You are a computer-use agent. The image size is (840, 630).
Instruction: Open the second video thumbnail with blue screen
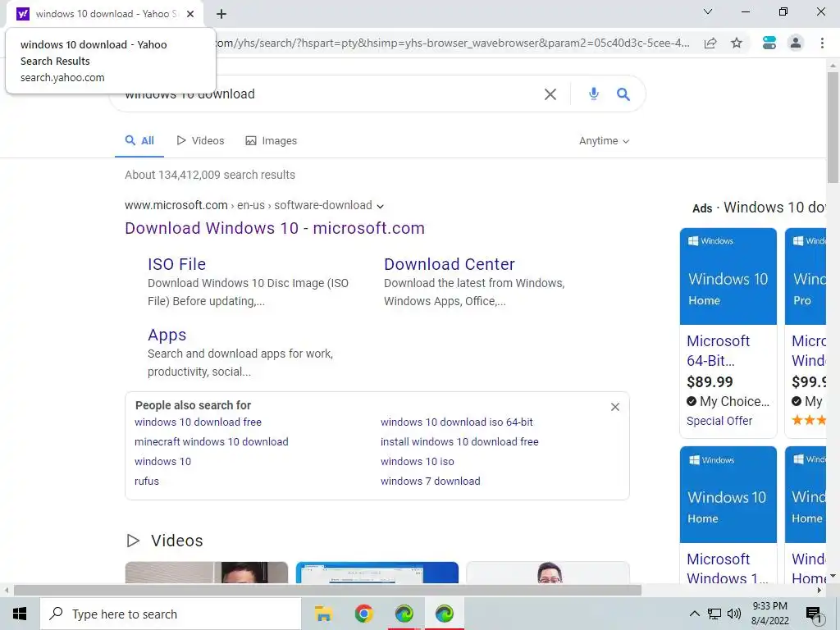[377, 572]
